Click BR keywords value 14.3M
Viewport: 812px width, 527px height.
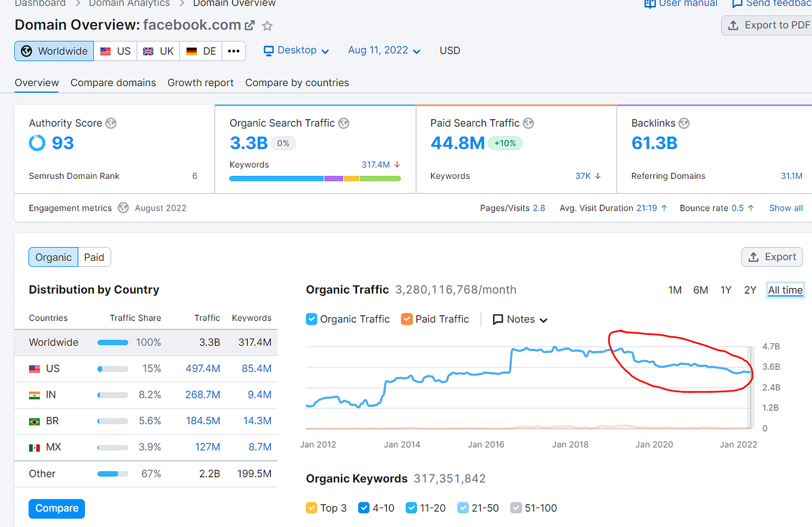click(257, 421)
